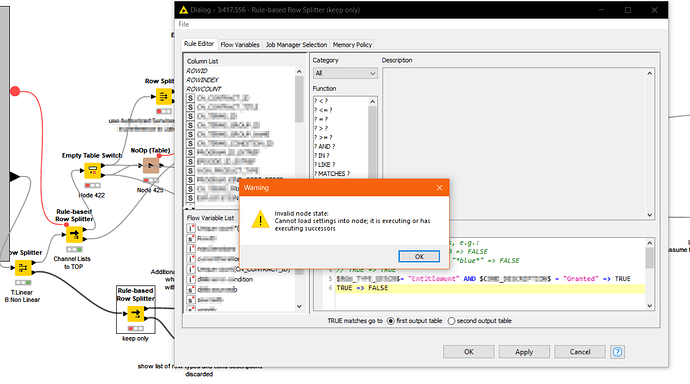Click Cancel in the Row Splitter dialog
Image resolution: width=690 pixels, height=384 pixels.
pos(580,352)
